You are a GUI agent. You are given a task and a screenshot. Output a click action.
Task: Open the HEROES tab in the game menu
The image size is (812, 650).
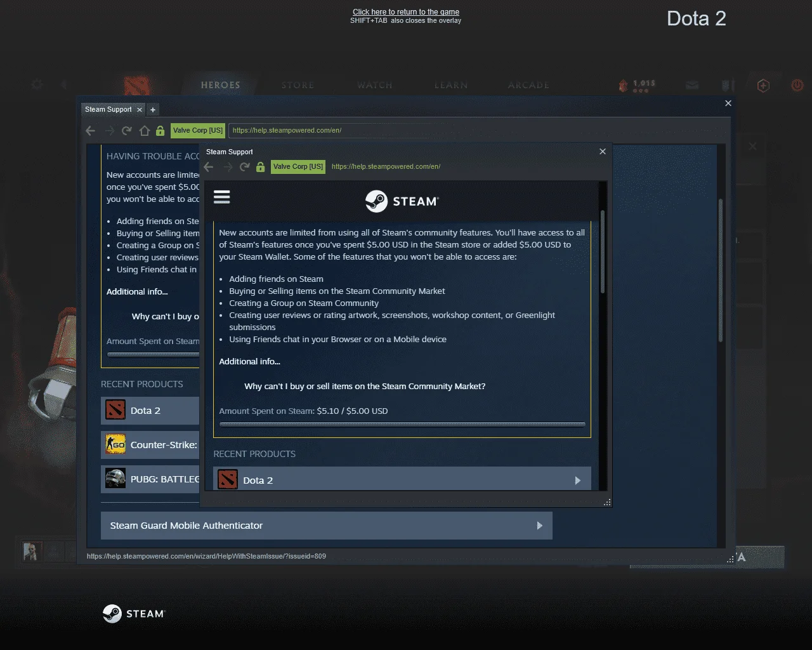coord(221,85)
